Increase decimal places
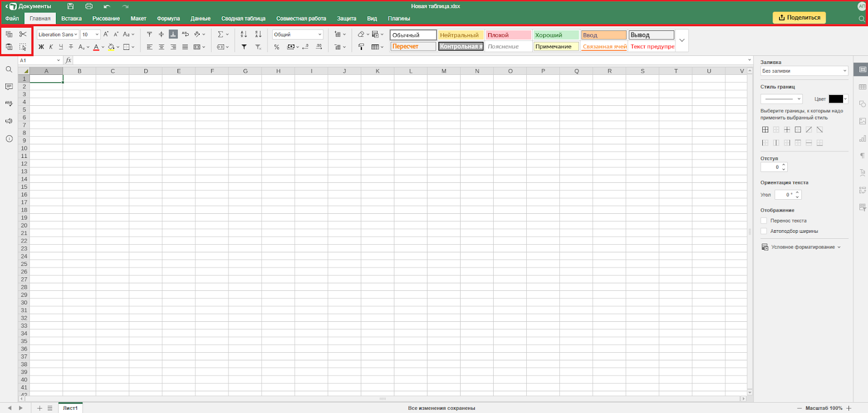868x413 pixels. pos(319,47)
